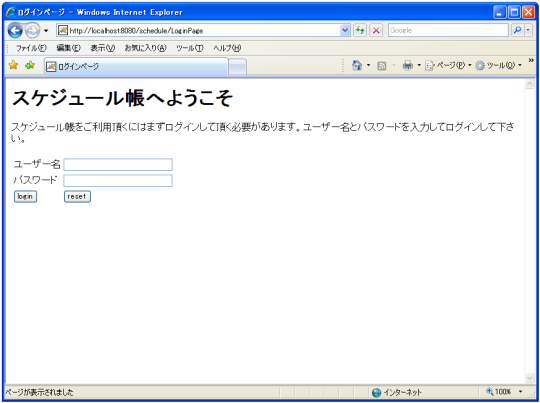
Task: Open the お気に入り(A) menu
Action: (x=145, y=48)
